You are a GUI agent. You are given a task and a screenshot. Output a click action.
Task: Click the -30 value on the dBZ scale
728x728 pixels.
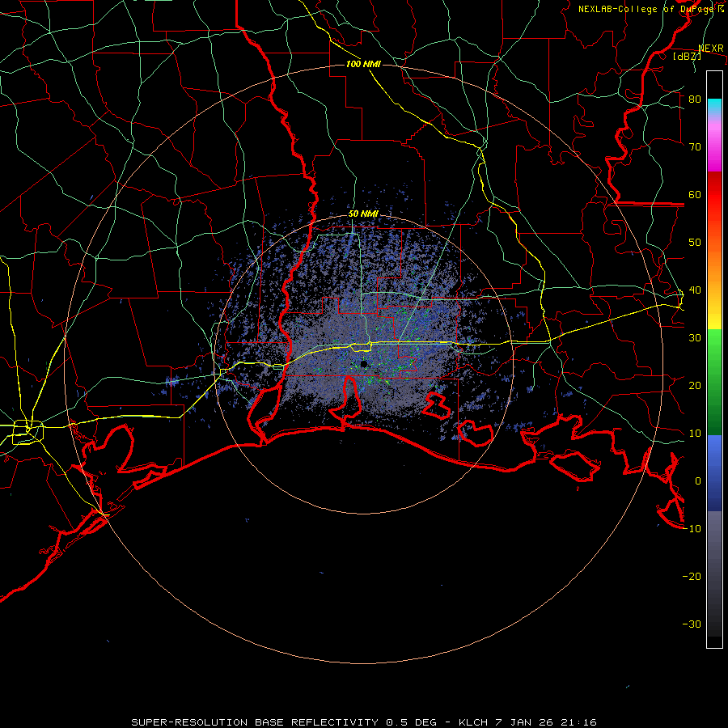692,624
